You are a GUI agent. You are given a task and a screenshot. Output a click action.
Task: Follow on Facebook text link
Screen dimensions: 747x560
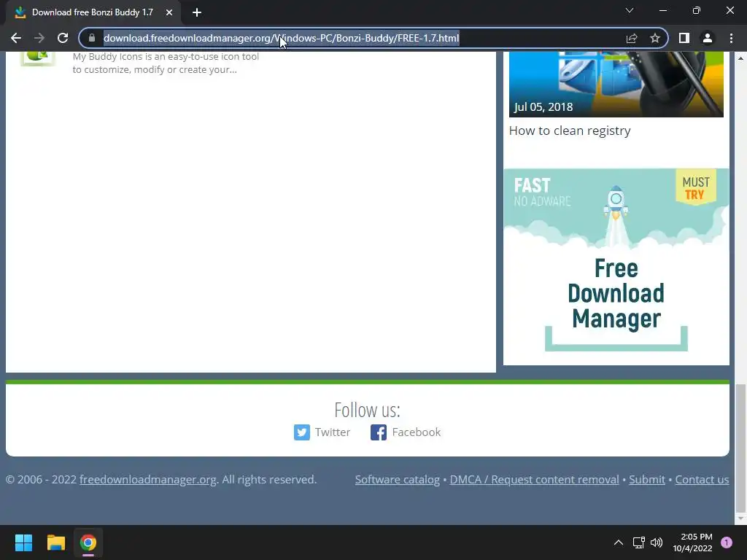click(417, 432)
